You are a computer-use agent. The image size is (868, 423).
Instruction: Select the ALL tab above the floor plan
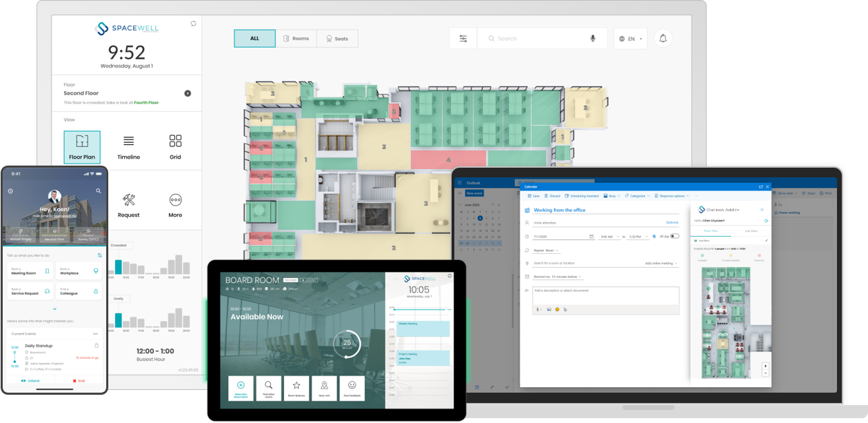point(254,39)
